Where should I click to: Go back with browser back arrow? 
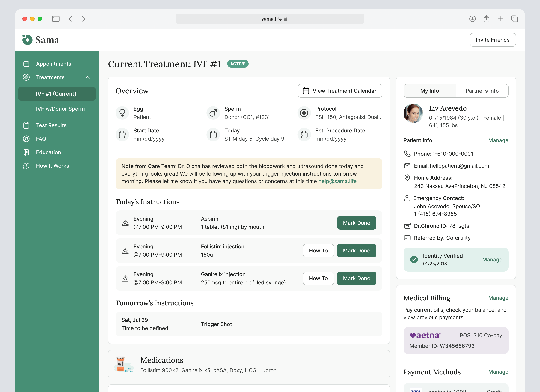click(70, 19)
